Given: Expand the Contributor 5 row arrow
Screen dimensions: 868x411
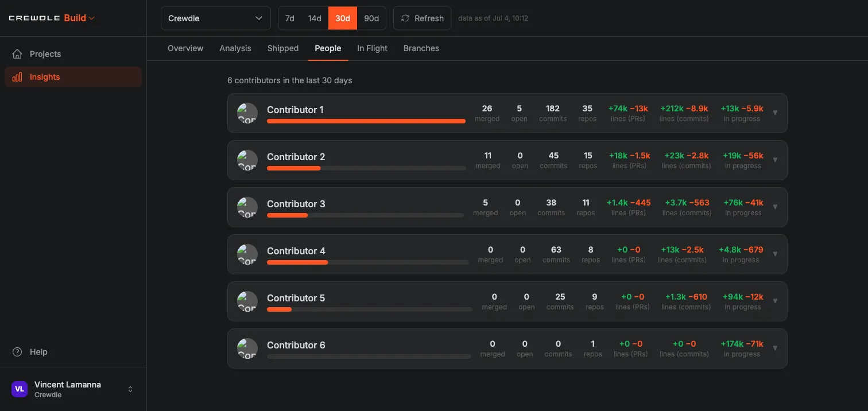Looking at the screenshot, I should click(x=775, y=301).
